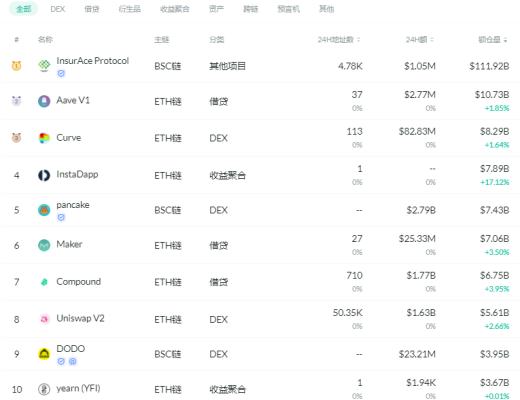520x400 pixels.
Task: Click the second blue badge under DODO
Action: pyautogui.click(x=73, y=361)
